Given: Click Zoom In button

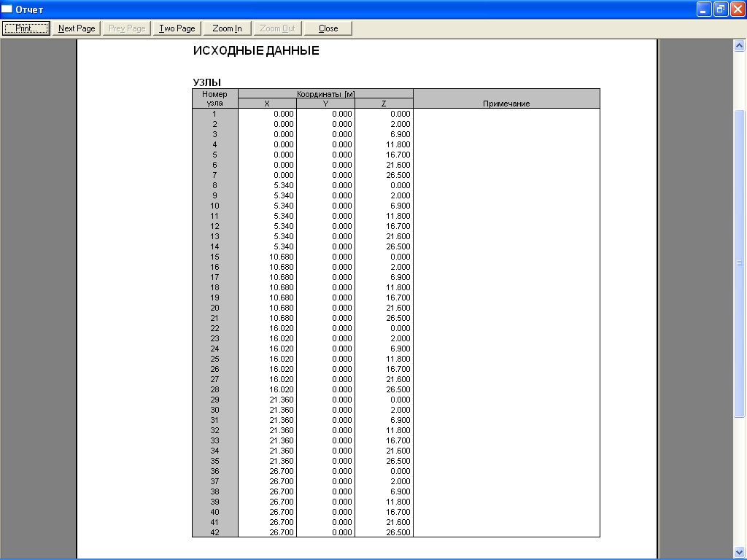Looking at the screenshot, I should [x=228, y=28].
